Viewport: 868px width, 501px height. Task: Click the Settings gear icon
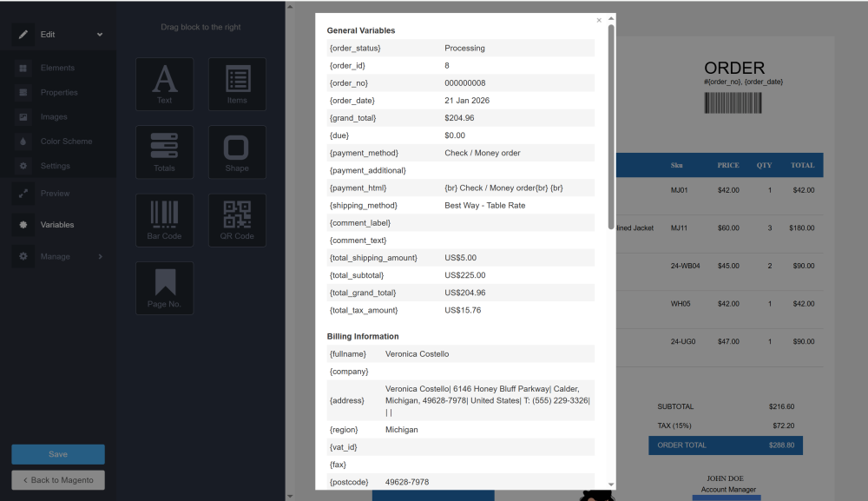[x=23, y=166]
